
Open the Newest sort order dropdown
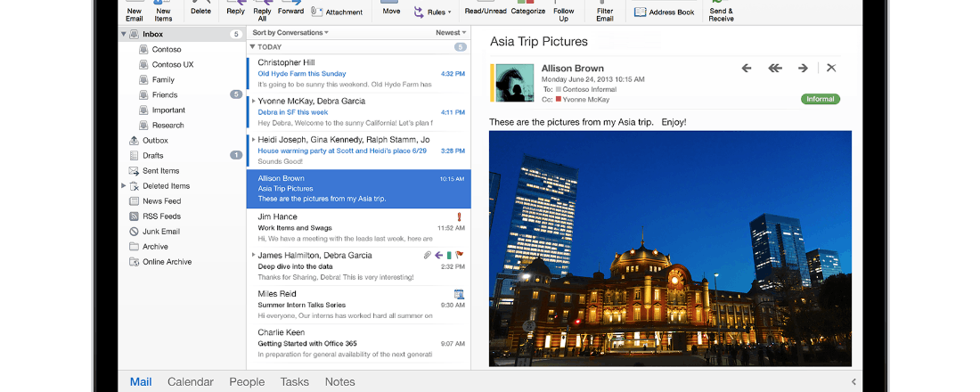[451, 33]
